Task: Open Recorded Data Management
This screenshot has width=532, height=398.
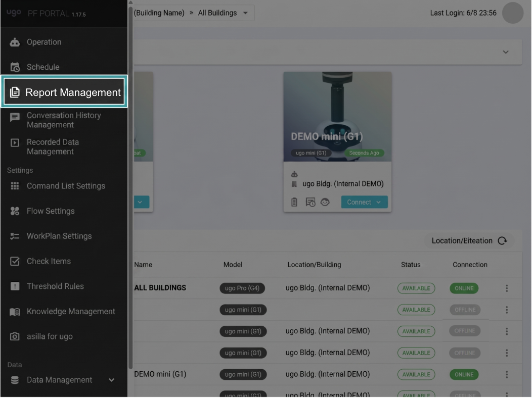Action: coord(64,146)
